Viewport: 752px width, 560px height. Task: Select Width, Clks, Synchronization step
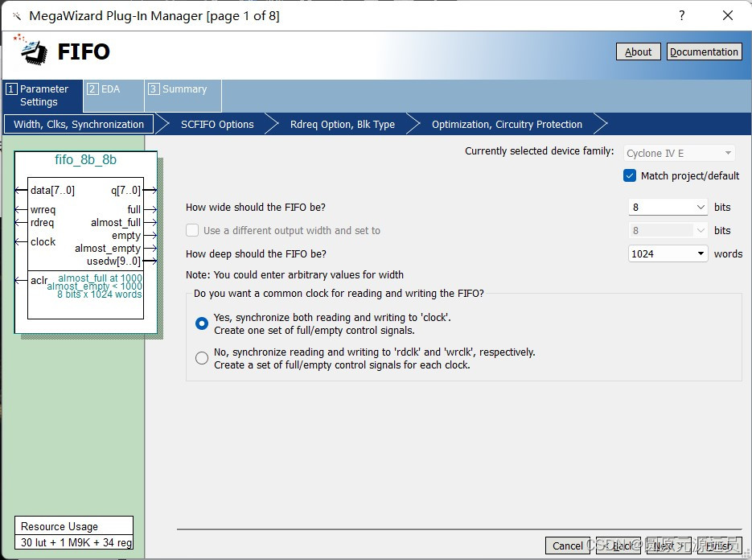tap(79, 124)
